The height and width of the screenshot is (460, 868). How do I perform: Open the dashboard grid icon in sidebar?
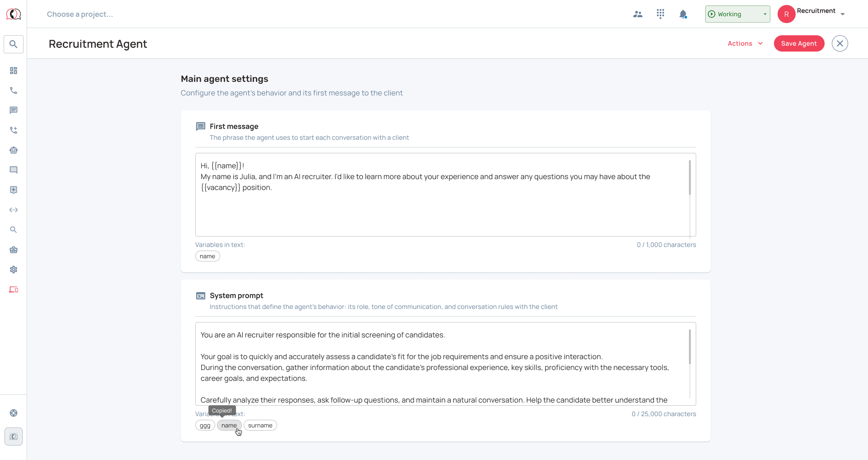point(14,71)
